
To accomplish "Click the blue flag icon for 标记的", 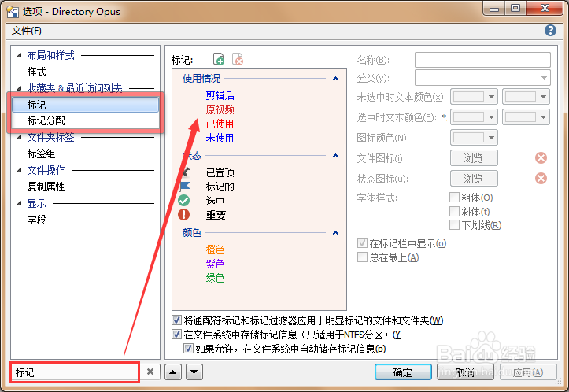I will click(185, 187).
